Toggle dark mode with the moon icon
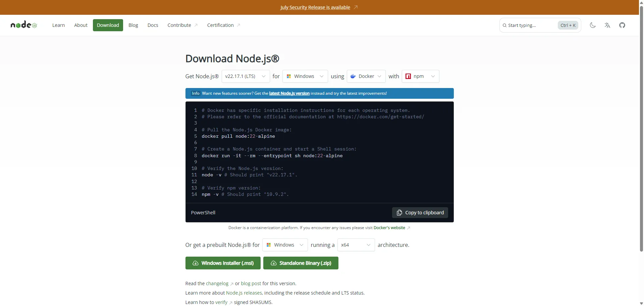Screen dimensions: 644x306 [593, 25]
